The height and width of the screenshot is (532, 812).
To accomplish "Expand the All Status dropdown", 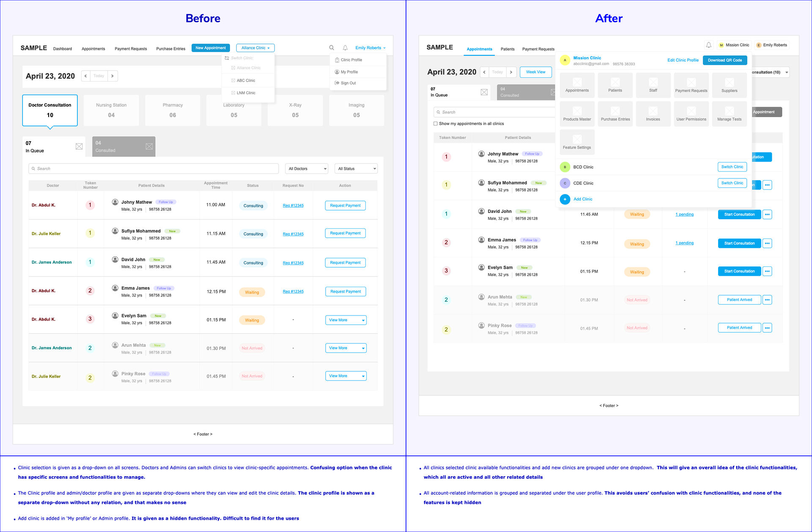I will click(x=356, y=169).
